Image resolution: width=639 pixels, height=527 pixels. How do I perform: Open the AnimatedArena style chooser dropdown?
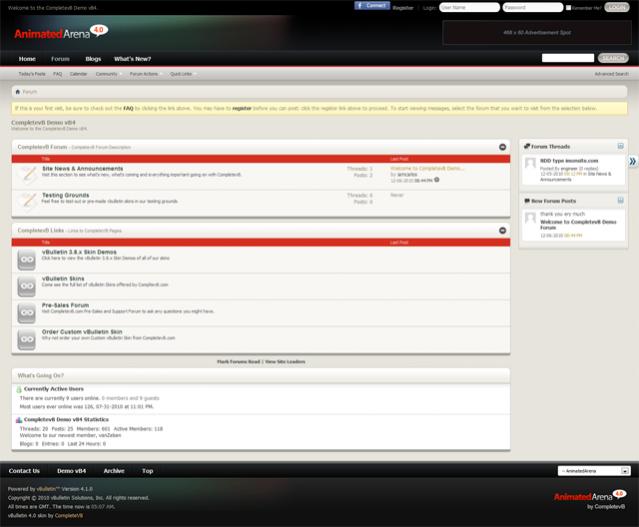[x=594, y=471]
